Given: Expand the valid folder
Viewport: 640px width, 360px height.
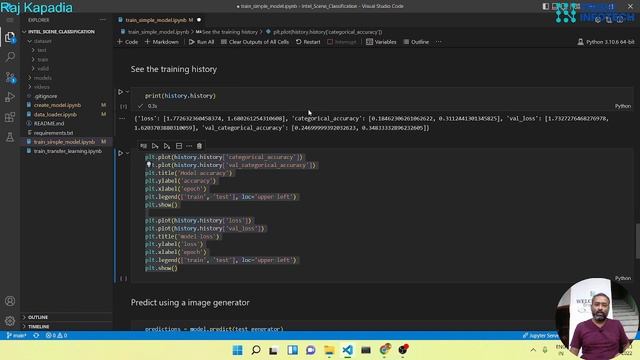Looking at the screenshot, I should (43, 69).
